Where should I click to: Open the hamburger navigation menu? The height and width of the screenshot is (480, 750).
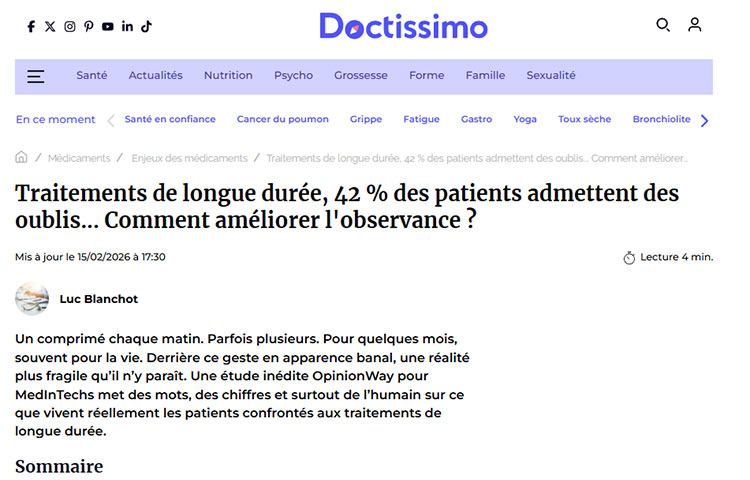point(36,76)
